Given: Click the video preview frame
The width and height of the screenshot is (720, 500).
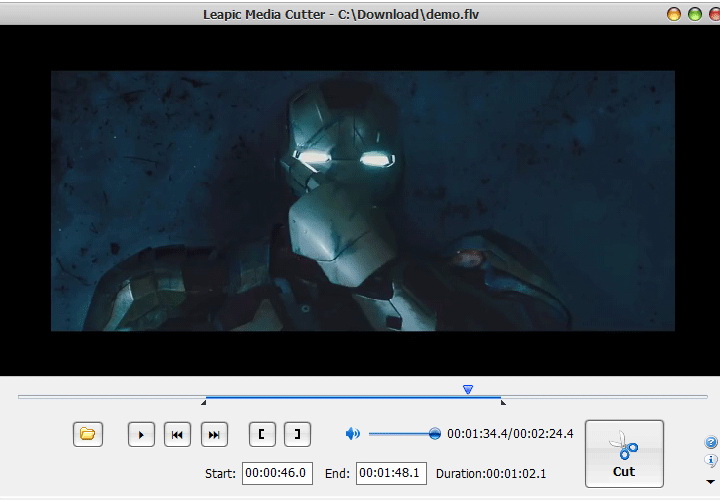Looking at the screenshot, I should (363, 201).
